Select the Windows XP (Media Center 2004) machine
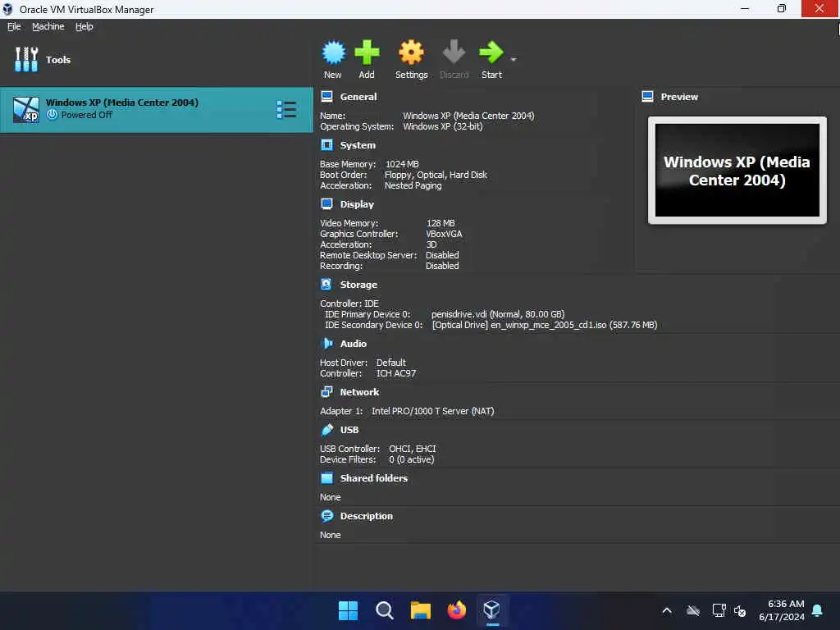 [x=157, y=110]
